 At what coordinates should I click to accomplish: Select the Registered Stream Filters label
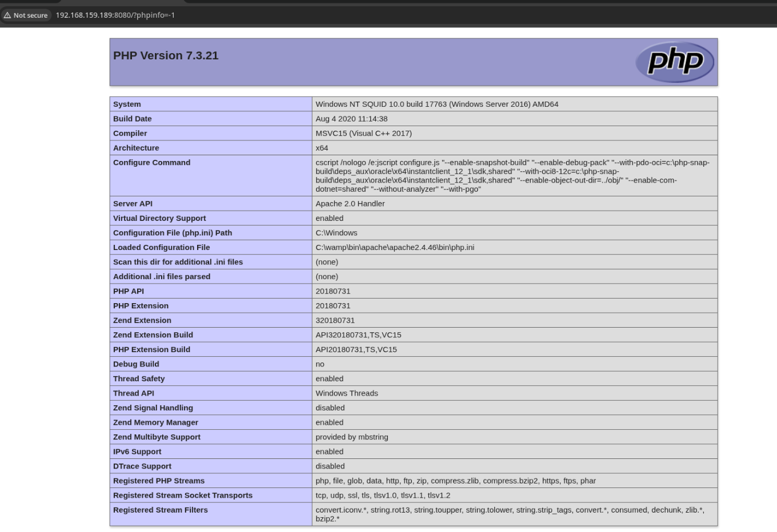click(161, 510)
